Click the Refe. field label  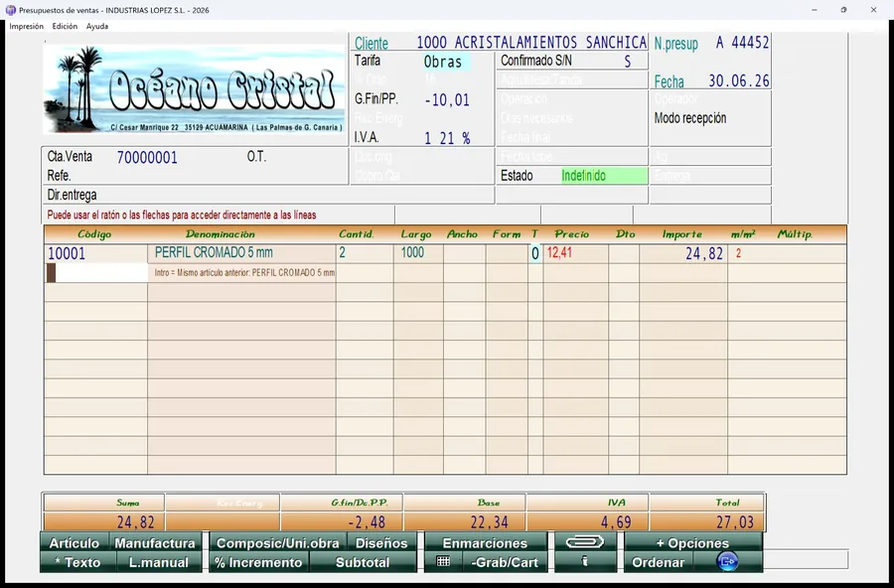click(59, 176)
